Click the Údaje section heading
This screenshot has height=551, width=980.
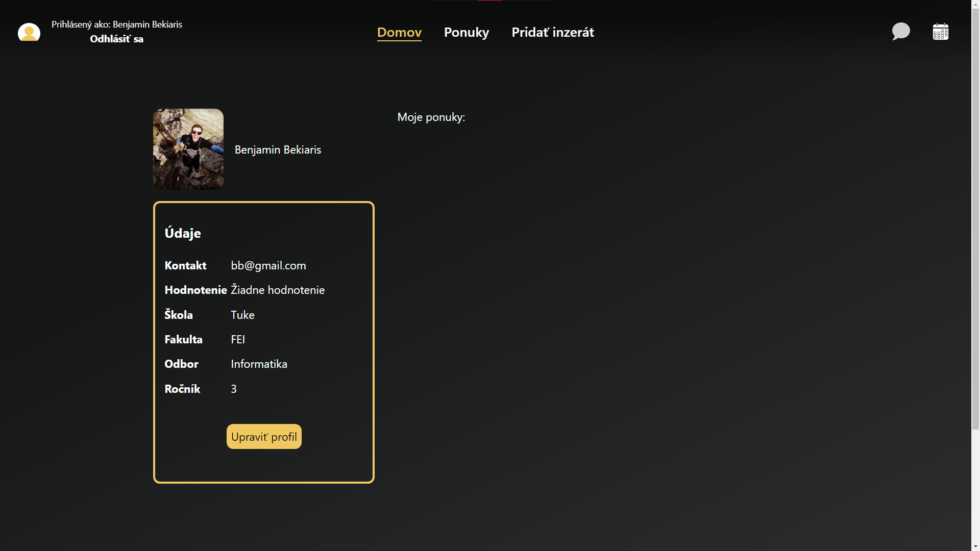[183, 233]
